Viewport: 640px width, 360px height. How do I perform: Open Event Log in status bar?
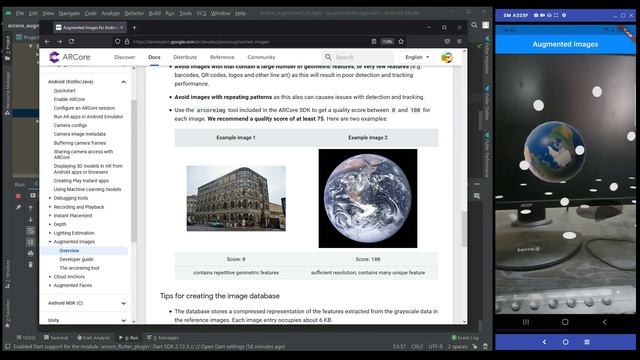[x=465, y=338]
